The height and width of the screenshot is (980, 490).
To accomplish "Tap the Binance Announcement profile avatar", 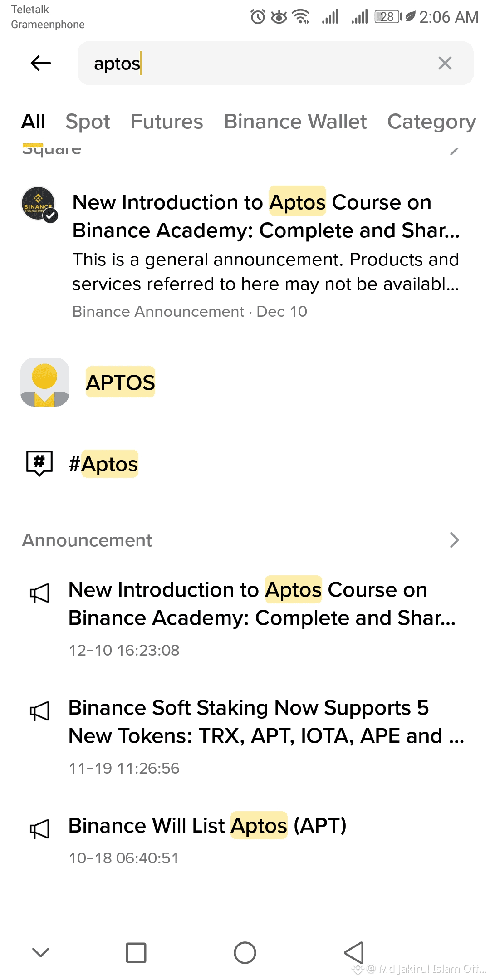I will (39, 204).
